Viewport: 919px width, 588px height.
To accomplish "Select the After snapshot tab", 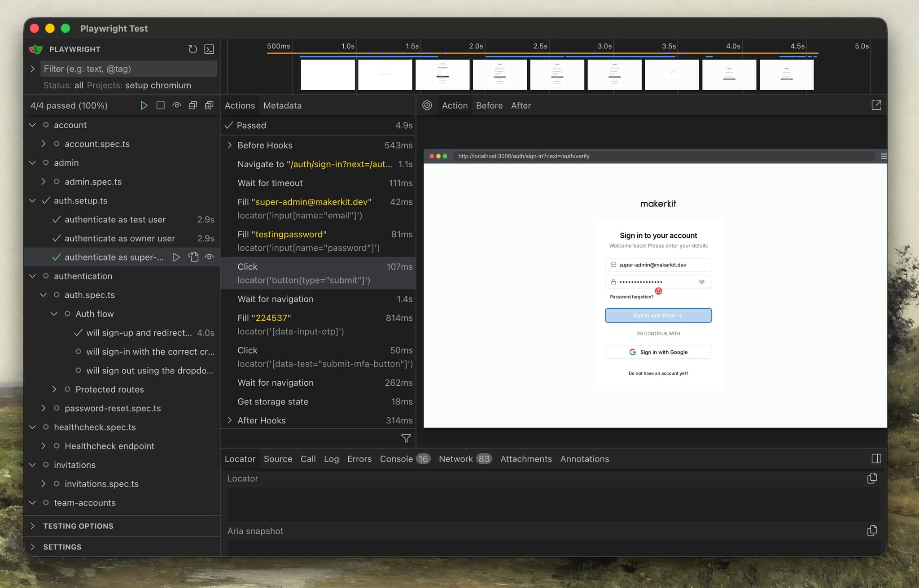I will 521,105.
